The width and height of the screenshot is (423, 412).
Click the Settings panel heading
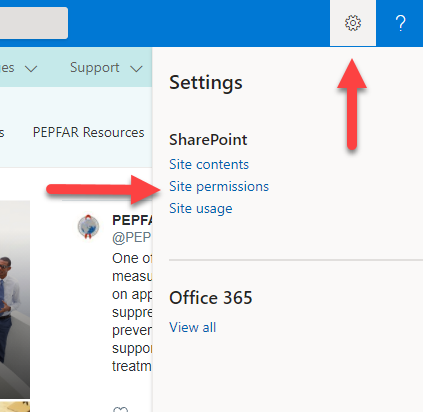click(x=206, y=83)
